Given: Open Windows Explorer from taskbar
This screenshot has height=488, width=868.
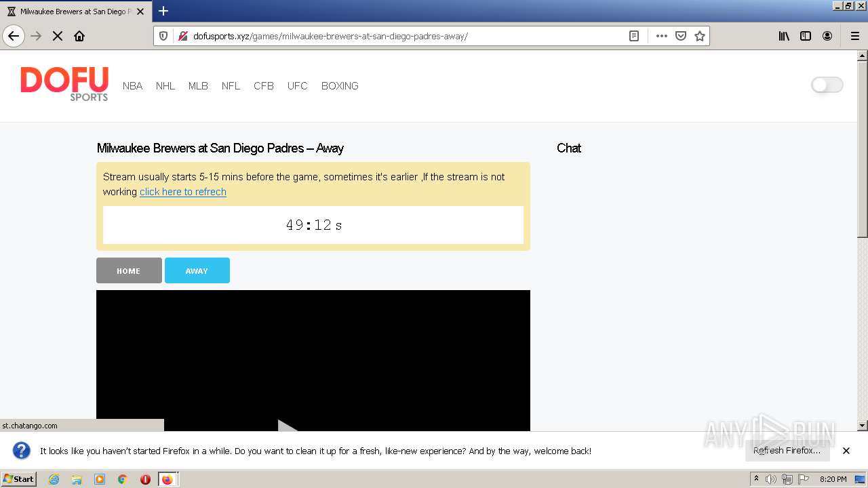Looking at the screenshot, I should click(77, 479).
